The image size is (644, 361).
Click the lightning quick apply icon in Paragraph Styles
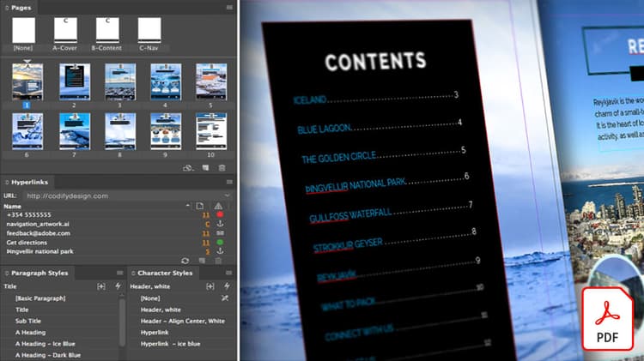118,286
